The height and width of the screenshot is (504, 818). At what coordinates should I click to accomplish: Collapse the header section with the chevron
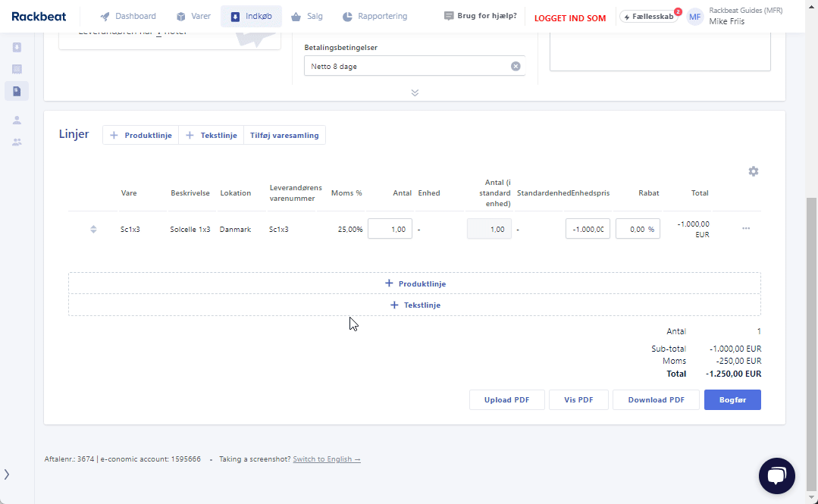pos(415,92)
